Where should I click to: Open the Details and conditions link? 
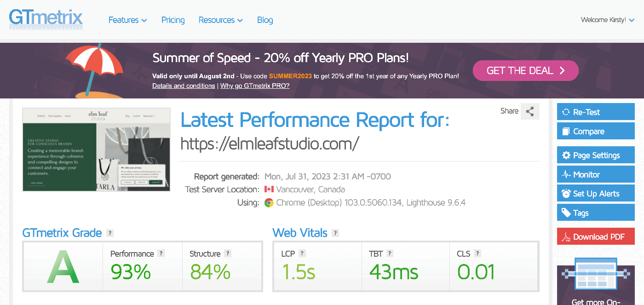[x=184, y=86]
